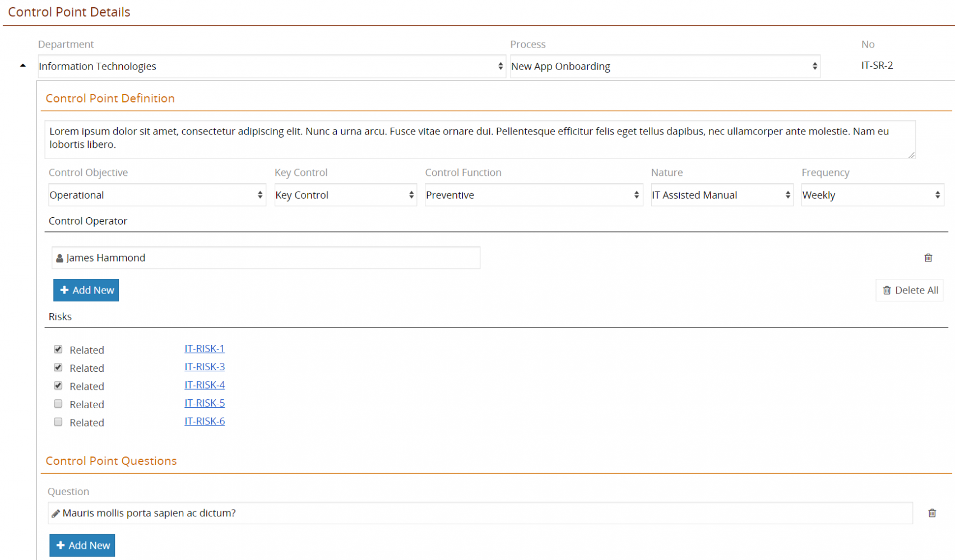The height and width of the screenshot is (560, 955).
Task: Click Add New under Control Point Questions
Action: point(82,545)
